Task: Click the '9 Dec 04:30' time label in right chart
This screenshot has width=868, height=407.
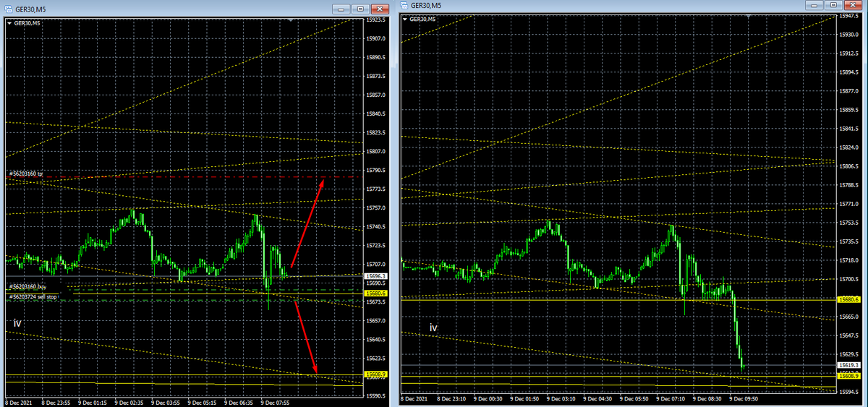Action: (x=597, y=398)
